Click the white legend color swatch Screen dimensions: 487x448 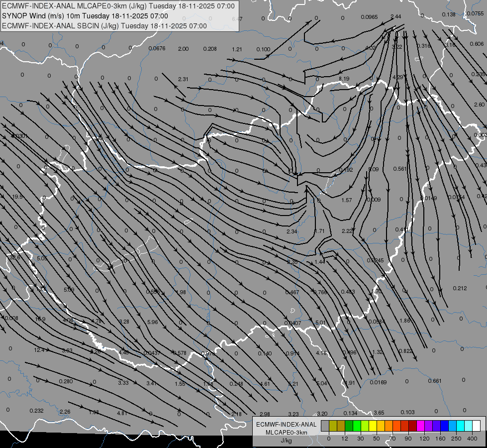[476, 426]
